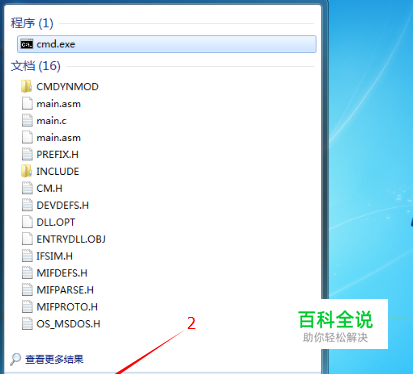Select the MIFDEFS.H document
The width and height of the screenshot is (413, 374).
[62, 273]
